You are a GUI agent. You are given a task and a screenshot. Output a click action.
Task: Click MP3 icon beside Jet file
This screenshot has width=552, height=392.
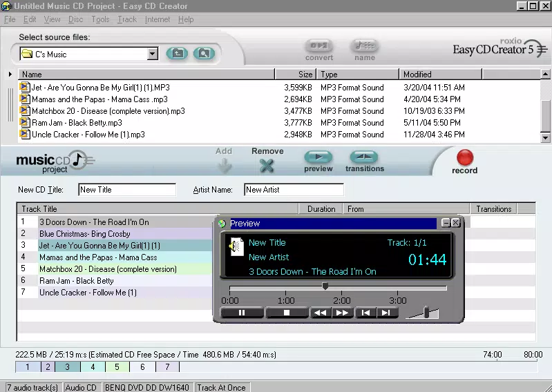click(25, 87)
